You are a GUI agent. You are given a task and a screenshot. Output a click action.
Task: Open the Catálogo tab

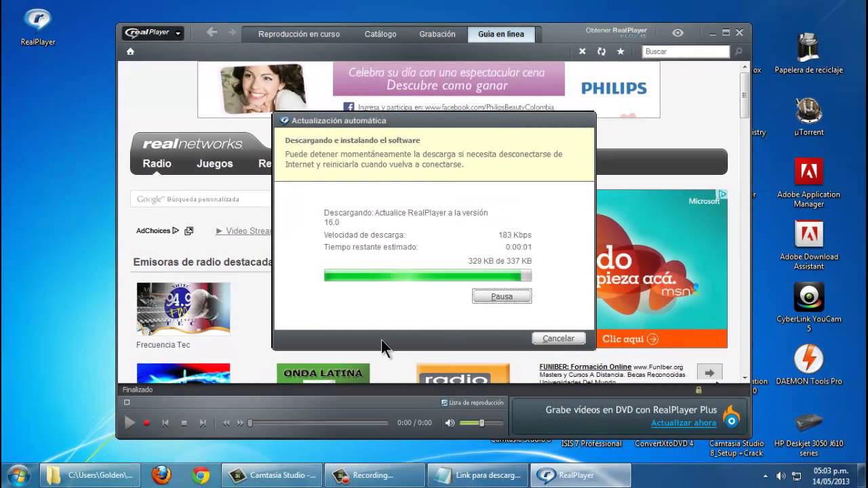(x=380, y=34)
